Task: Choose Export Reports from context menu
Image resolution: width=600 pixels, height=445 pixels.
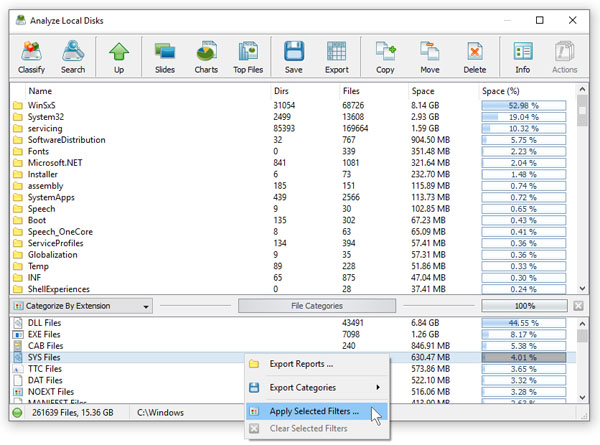Action: (x=317, y=364)
